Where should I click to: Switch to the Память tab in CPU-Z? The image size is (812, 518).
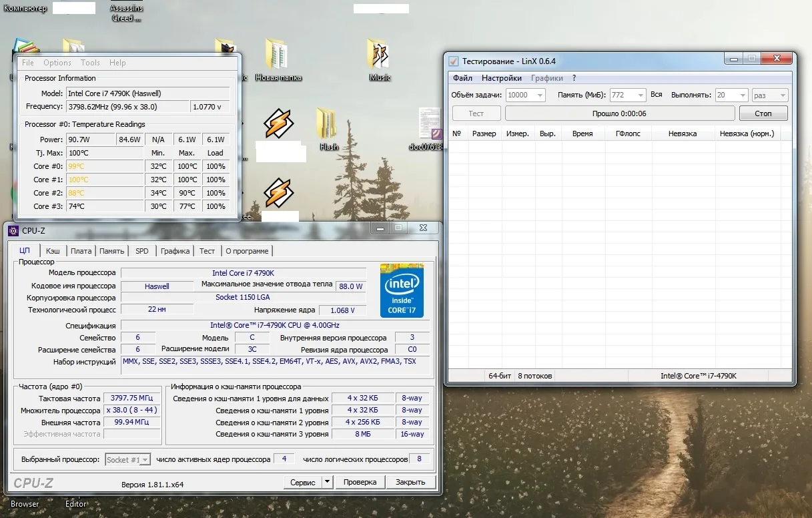coord(111,251)
